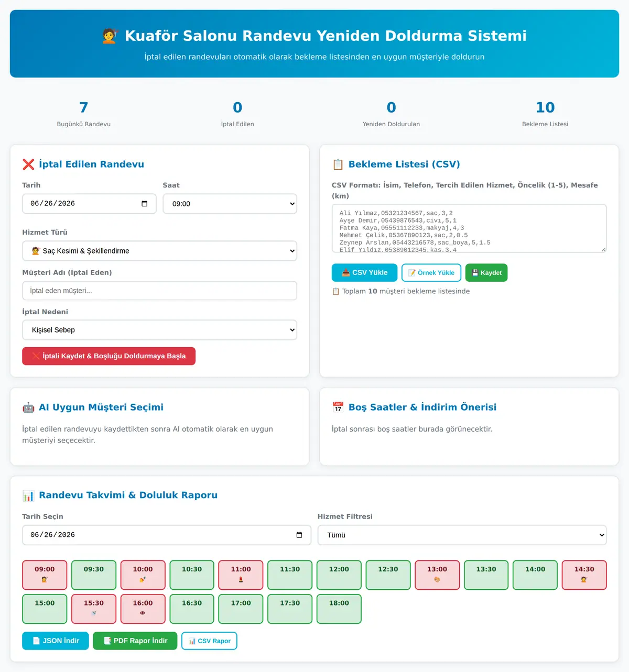Screen dimensions: 629x672
Task: Click the "Bugünkü Randevu" stat label
Action: [x=84, y=124]
